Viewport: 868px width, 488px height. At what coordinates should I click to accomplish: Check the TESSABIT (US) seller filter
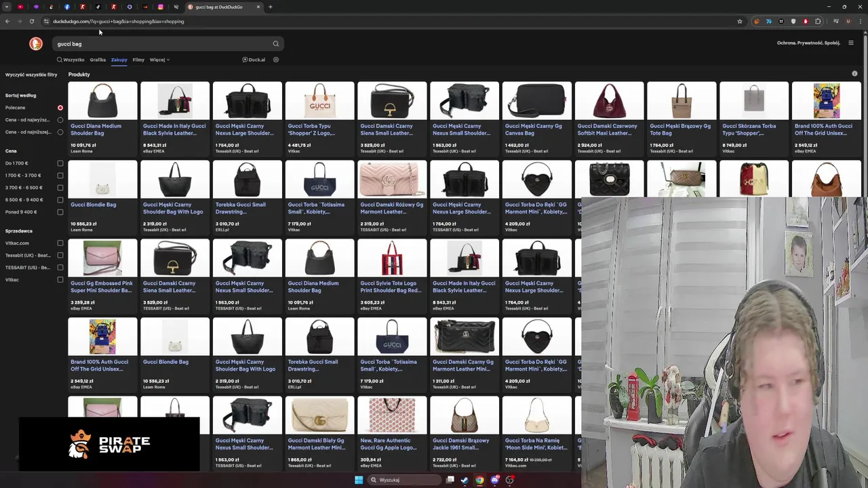click(60, 268)
